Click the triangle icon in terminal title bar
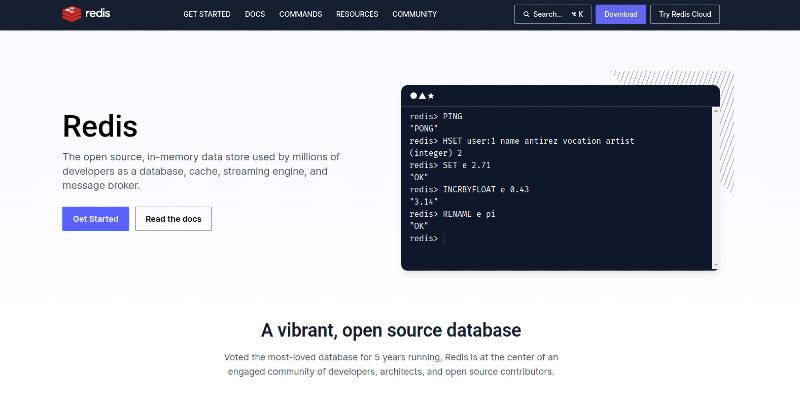800x400 pixels. point(422,96)
